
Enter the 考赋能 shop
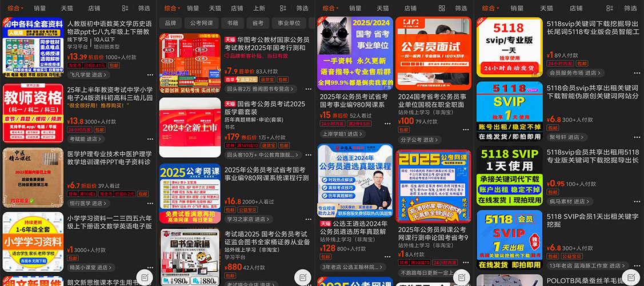pyautogui.click(x=86, y=140)
